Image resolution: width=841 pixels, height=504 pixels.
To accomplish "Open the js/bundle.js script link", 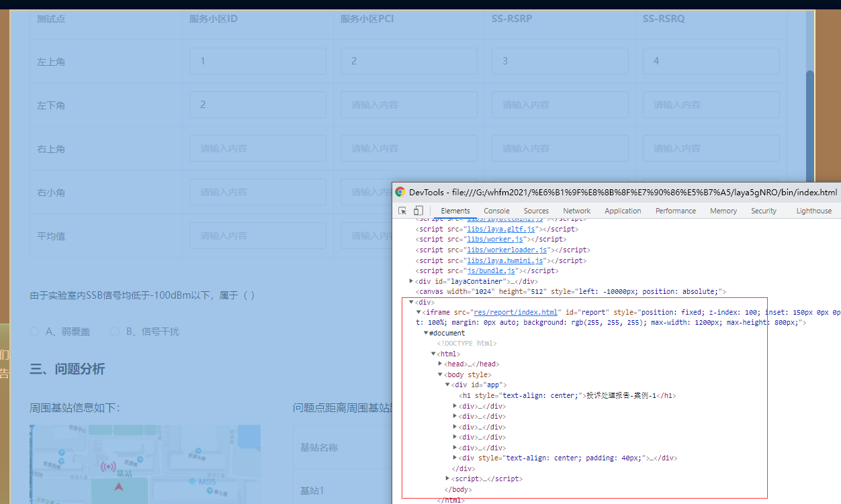I will coord(490,270).
